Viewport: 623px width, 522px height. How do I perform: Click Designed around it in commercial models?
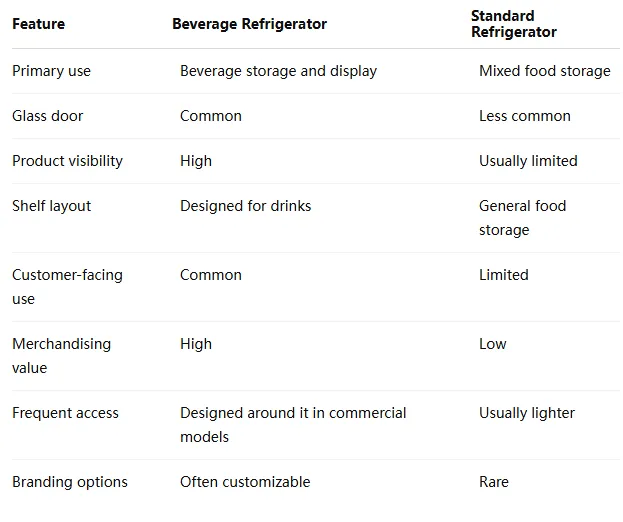[293, 425]
